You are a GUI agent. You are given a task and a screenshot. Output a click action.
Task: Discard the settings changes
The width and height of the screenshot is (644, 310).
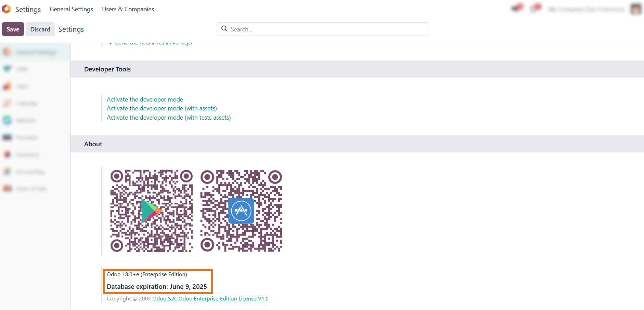(40, 29)
